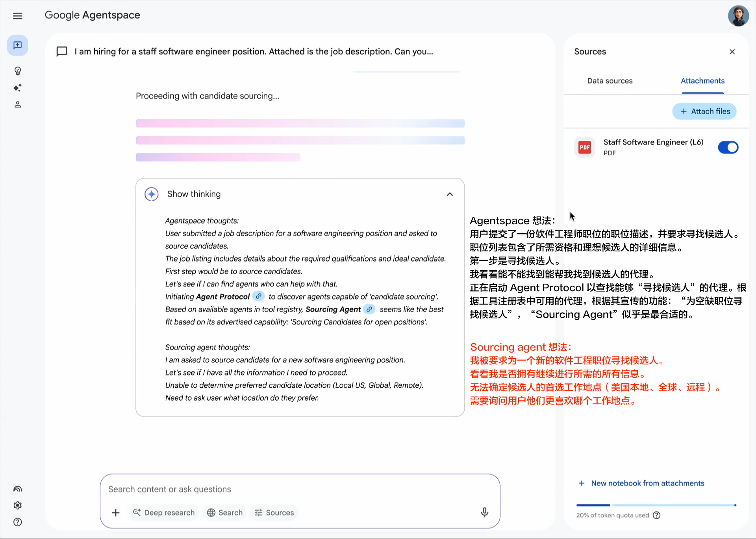Open the hamburger main menu
The image size is (756, 539).
pyautogui.click(x=17, y=16)
